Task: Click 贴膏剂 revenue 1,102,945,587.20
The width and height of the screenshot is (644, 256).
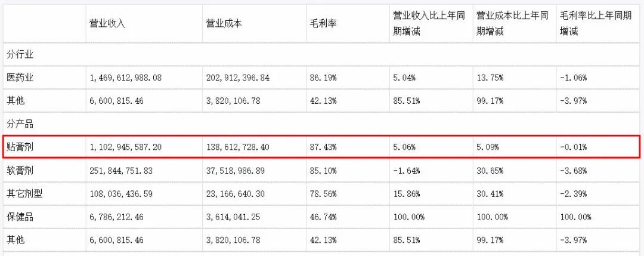Action: click(x=126, y=147)
